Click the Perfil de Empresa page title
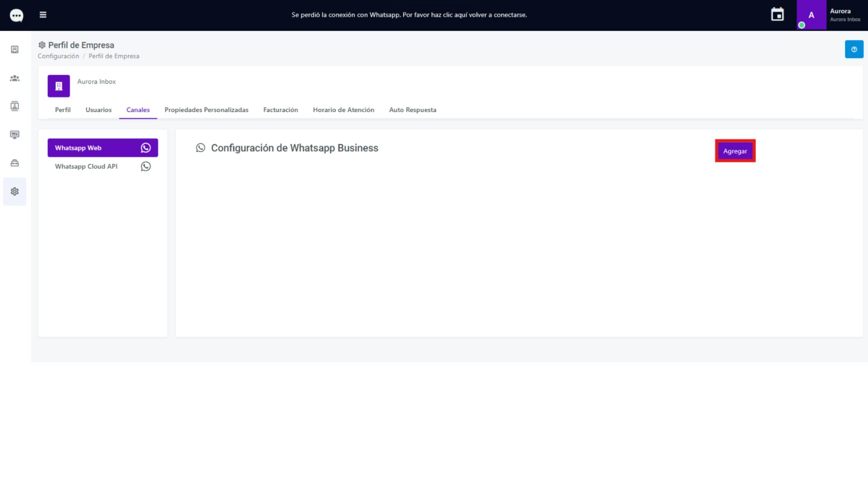The image size is (868, 488). pyautogui.click(x=81, y=45)
